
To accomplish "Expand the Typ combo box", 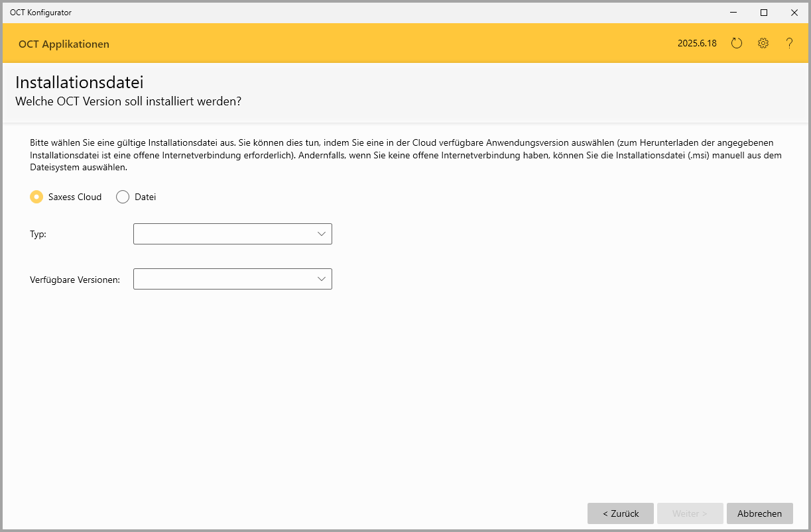I will pos(232,234).
